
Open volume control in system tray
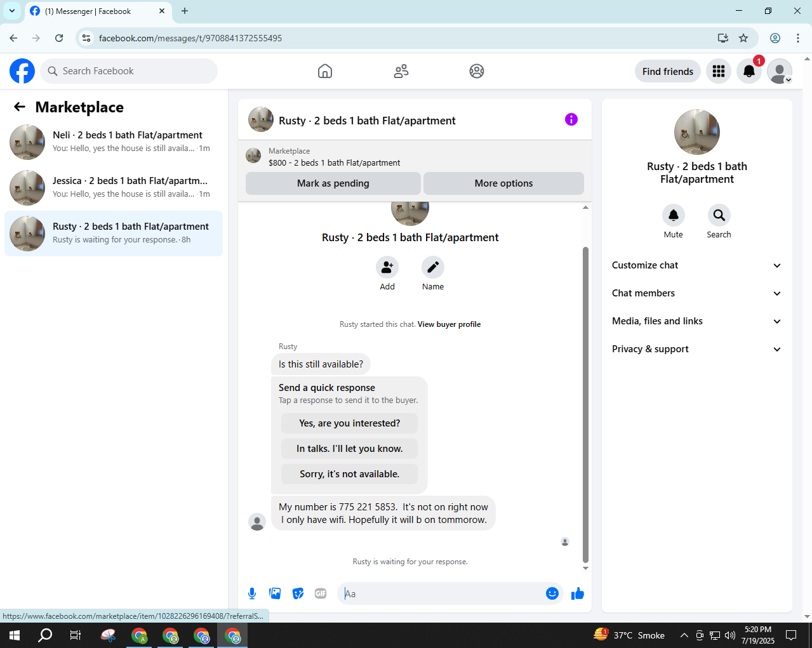tap(730, 635)
